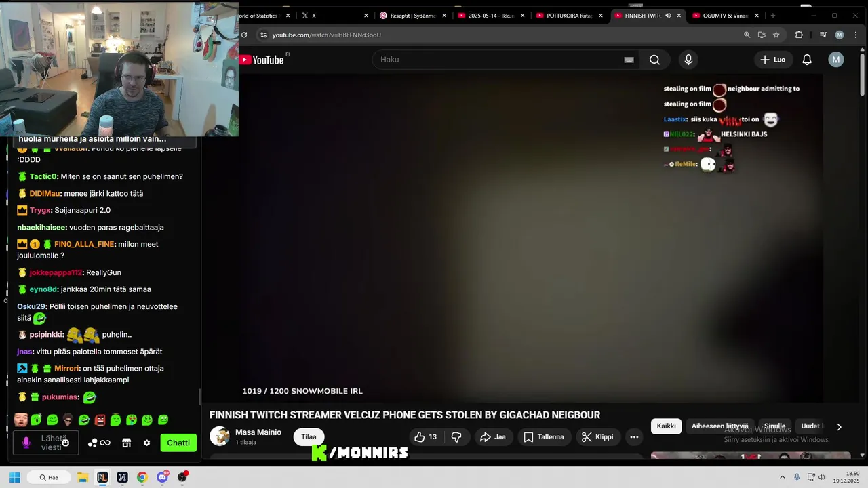Open Google Chrome from taskbar
The height and width of the screenshot is (488, 868).
coord(142,477)
